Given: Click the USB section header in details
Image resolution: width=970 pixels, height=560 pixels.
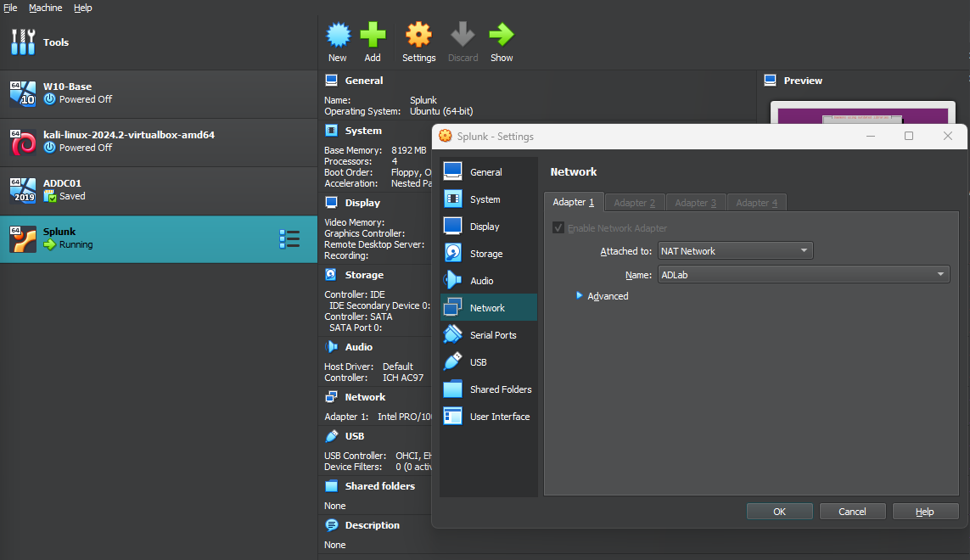Looking at the screenshot, I should 355,436.
